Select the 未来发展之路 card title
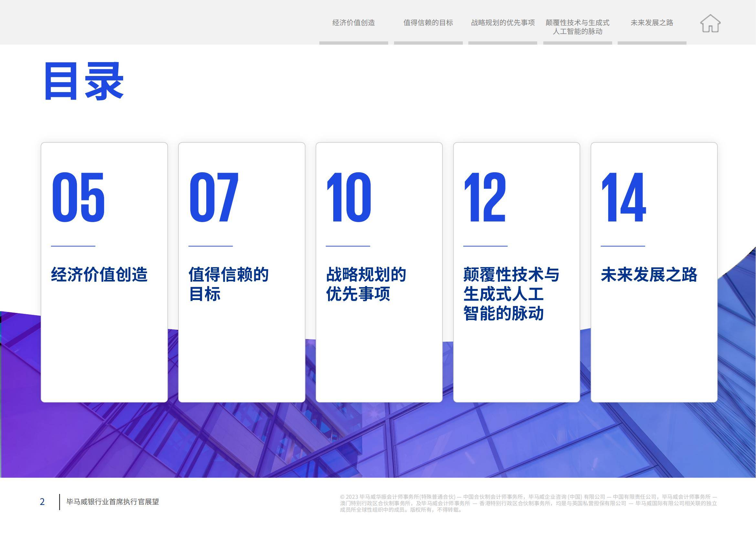756x535 pixels. (649, 274)
